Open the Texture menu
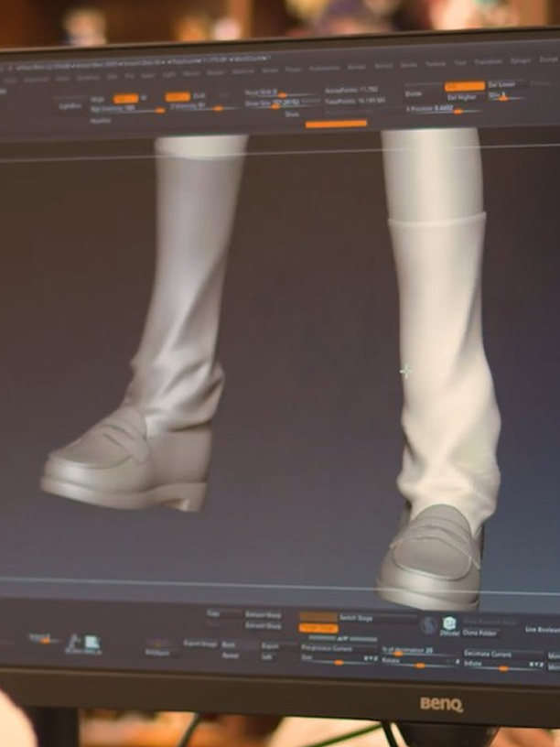Viewport: 560px width, 747px height. 436,64
